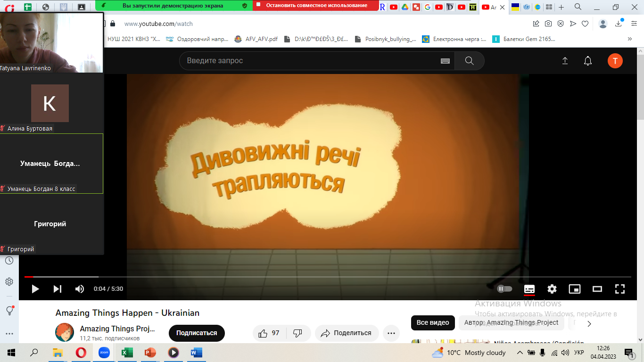Select Григорий participant tile
The height and width of the screenshot is (362, 644).
point(51,224)
